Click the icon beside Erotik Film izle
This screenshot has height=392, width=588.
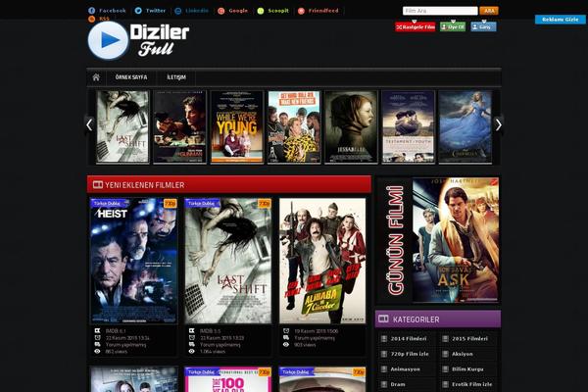click(445, 384)
